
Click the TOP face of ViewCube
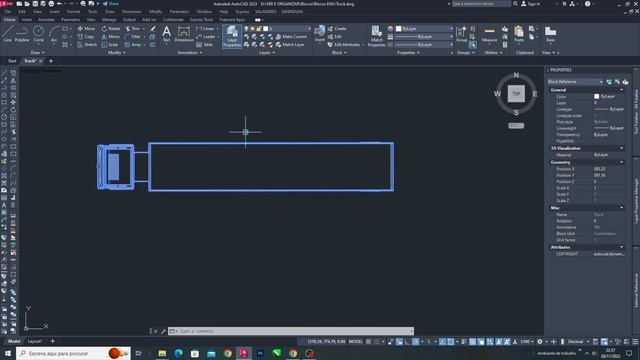point(516,93)
